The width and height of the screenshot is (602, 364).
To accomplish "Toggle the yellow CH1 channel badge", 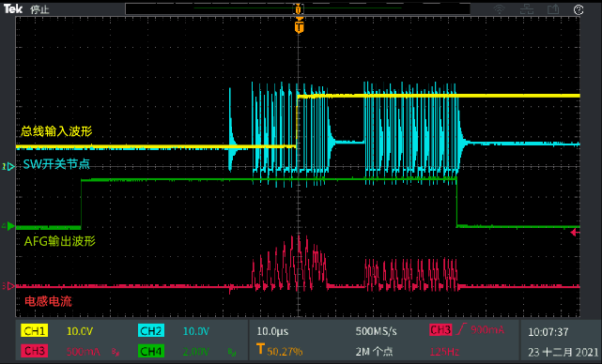I will (x=35, y=330).
